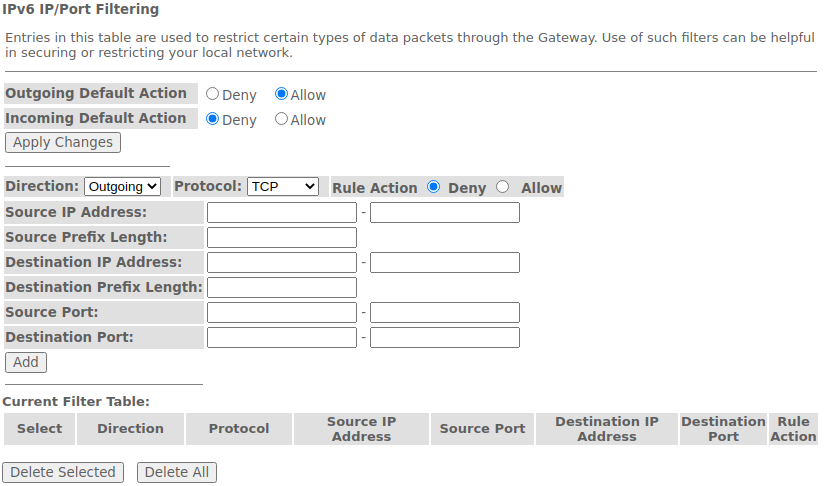This screenshot has width=825, height=486.
Task: Focus the first Source IP Address field
Action: pos(282,212)
